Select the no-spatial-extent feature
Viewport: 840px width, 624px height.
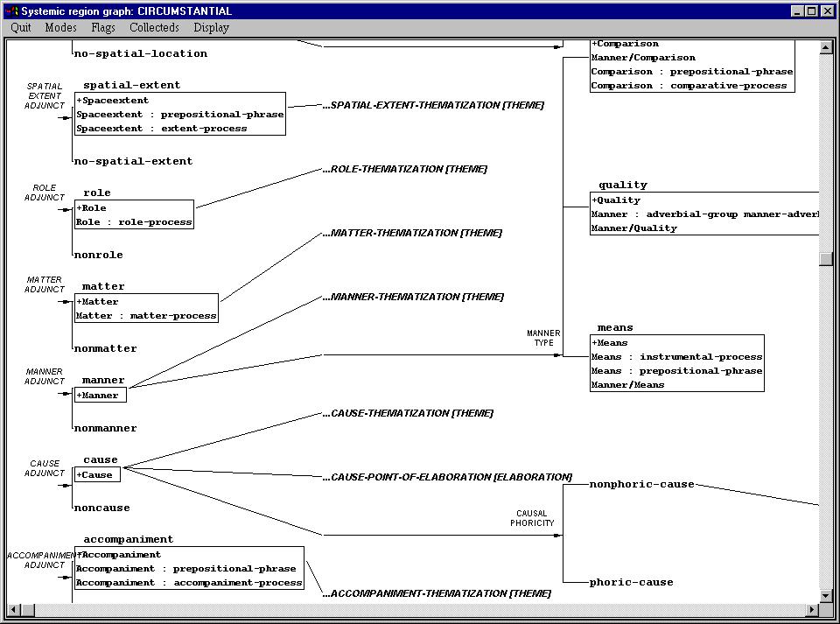(x=133, y=161)
